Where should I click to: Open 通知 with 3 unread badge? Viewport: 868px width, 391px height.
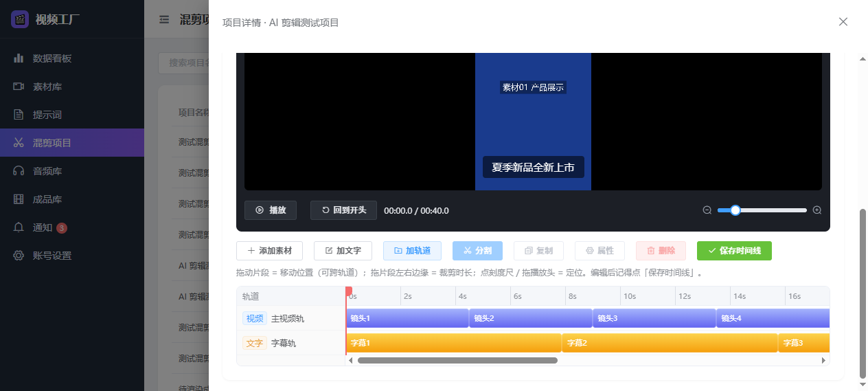72,227
